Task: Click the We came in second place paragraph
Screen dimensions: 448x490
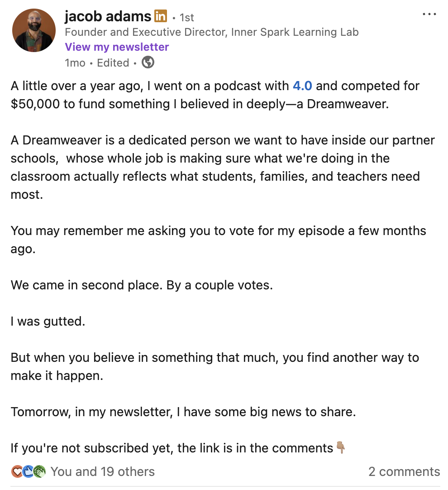Action: pos(142,285)
